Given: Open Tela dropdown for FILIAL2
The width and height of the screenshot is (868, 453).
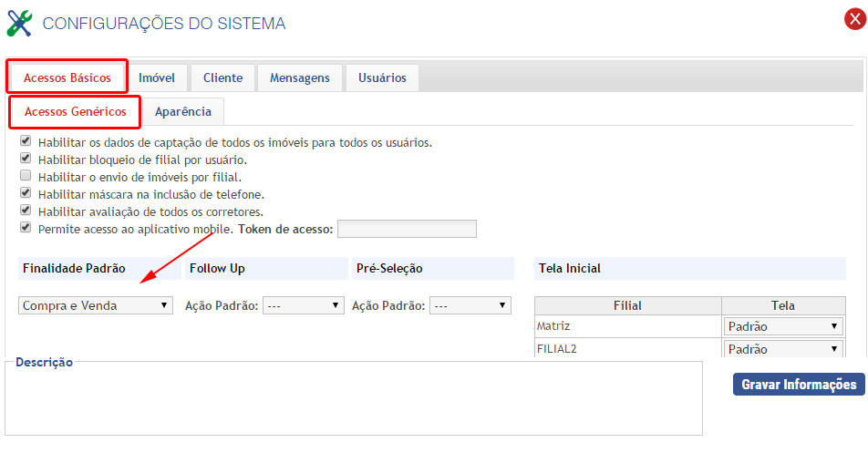Looking at the screenshot, I should (x=782, y=349).
